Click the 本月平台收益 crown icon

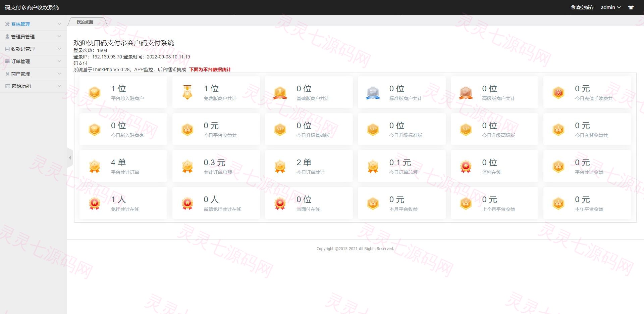[x=373, y=203]
